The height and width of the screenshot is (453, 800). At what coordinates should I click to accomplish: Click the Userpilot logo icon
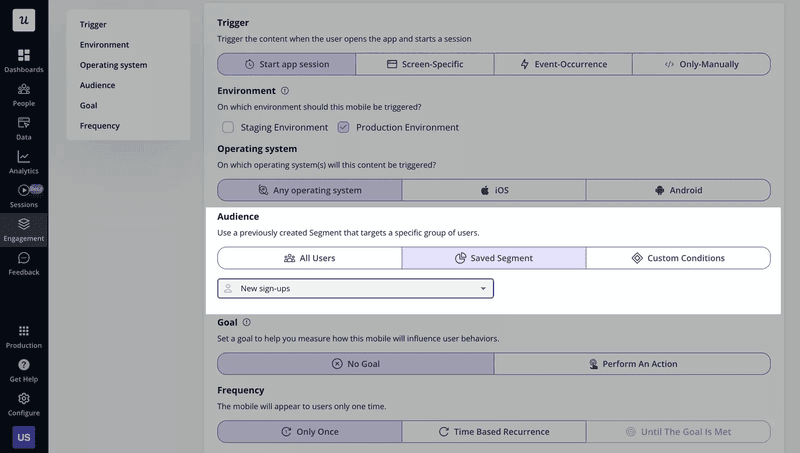[x=24, y=19]
